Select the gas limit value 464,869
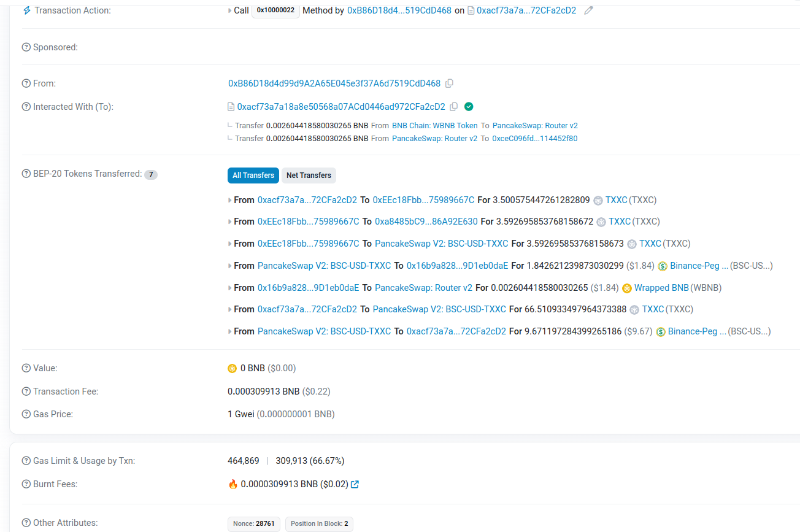Viewport: 800px width, 532px height. coord(244,461)
